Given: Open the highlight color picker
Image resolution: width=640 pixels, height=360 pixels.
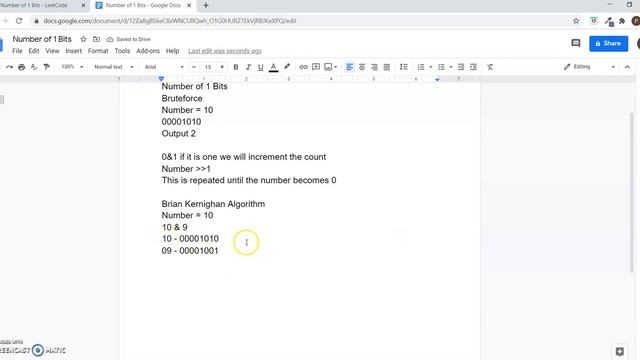Looking at the screenshot, I should coord(287,67).
